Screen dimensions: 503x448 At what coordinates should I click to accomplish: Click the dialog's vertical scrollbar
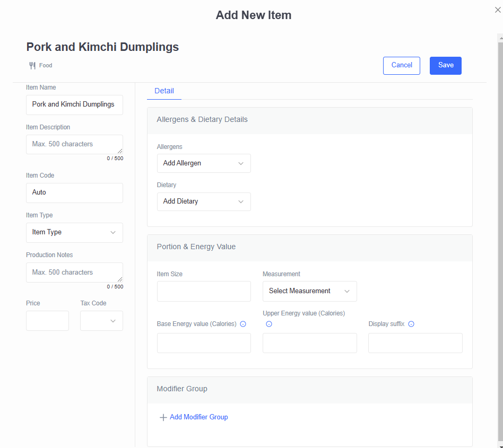500,240
